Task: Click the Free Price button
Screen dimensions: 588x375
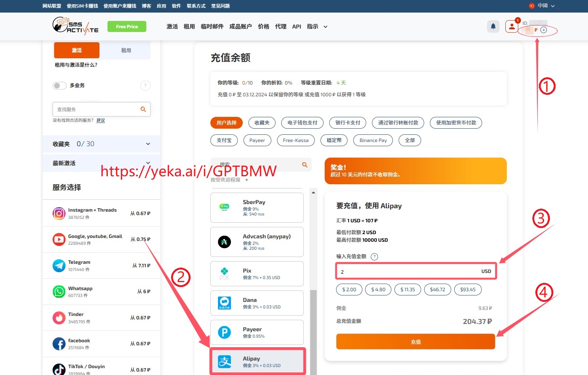Action: coord(127,26)
